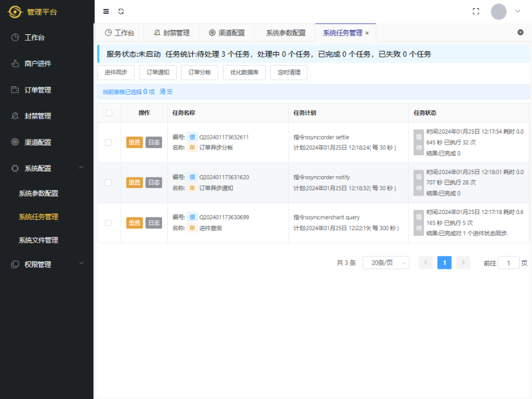Click the 等待 status badge for order settle
The width and height of the screenshot is (532, 399).
coord(419,142)
